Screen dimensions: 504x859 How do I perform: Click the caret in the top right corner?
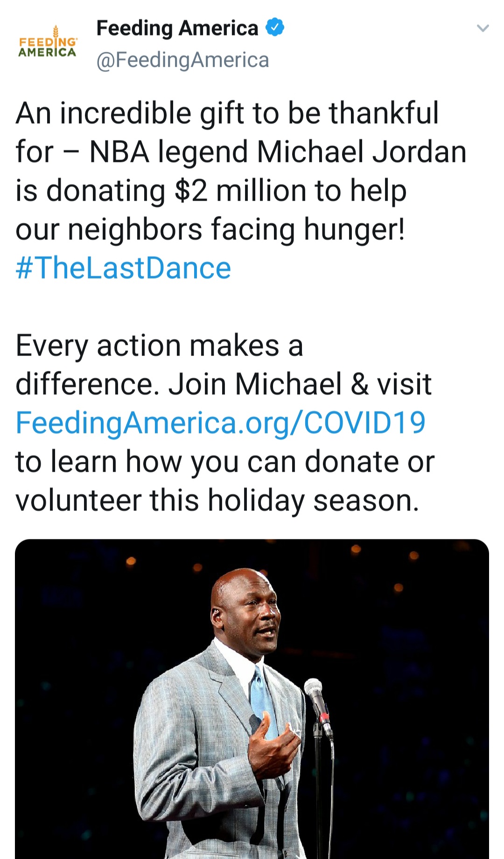pyautogui.click(x=484, y=28)
